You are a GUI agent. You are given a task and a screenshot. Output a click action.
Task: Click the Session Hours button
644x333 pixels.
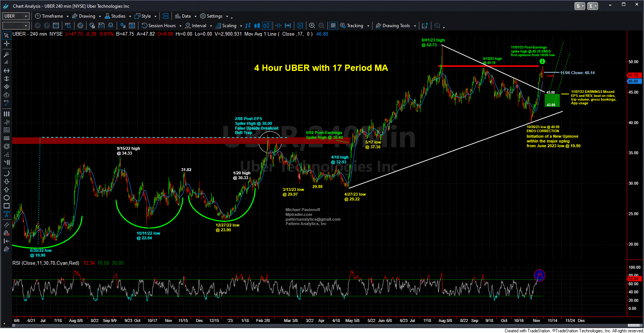[x=159, y=26]
